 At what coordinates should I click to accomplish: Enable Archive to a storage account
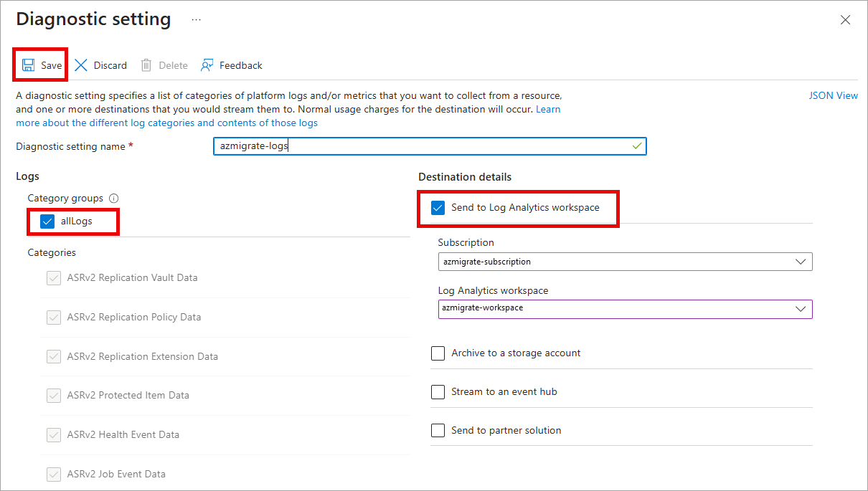(438, 353)
